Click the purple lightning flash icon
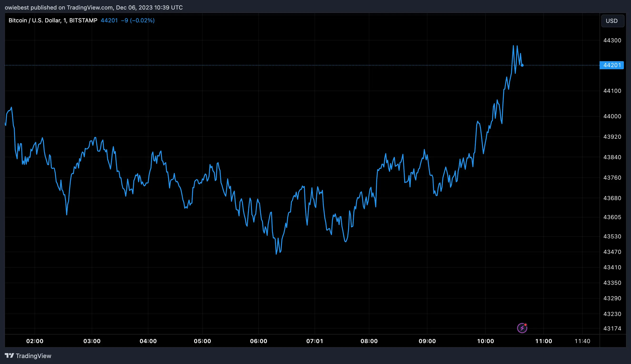Screen dimensions: 631x364 (523, 328)
